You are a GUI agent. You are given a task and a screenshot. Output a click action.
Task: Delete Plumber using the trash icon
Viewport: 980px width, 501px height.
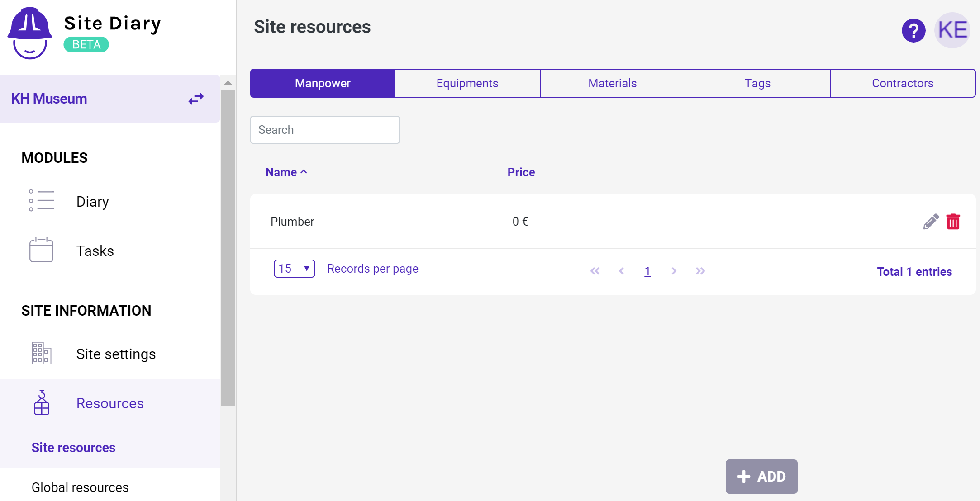954,222
